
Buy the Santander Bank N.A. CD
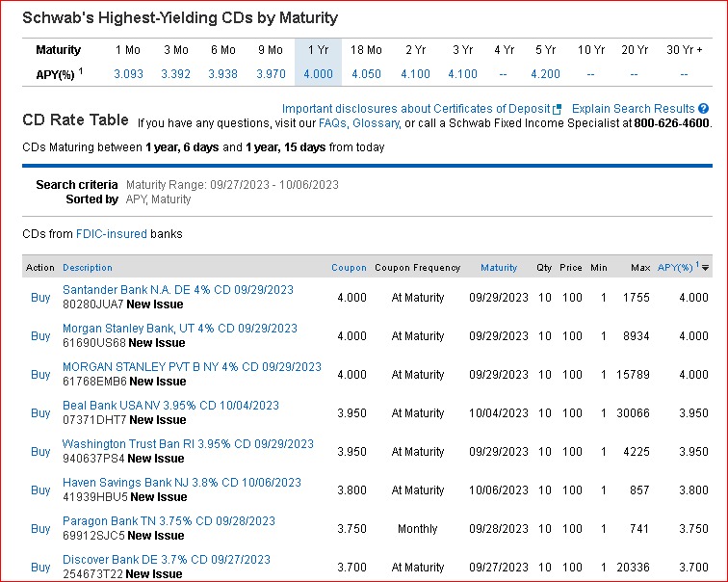40,298
